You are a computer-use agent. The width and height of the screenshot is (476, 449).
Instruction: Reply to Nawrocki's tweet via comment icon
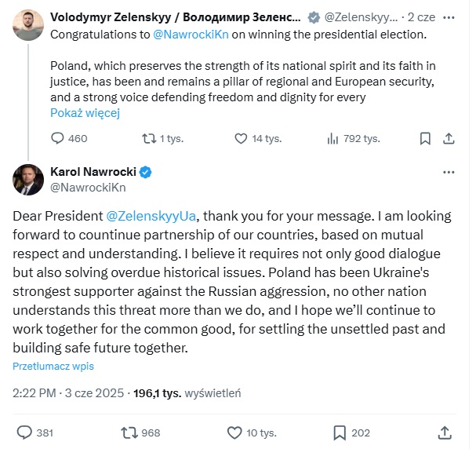coord(24,432)
